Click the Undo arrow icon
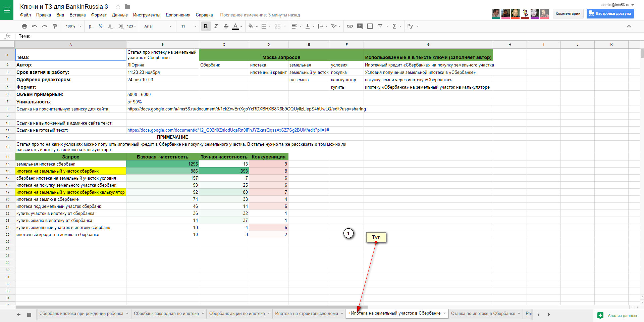The height and width of the screenshot is (322, 644). pyautogui.click(x=34, y=26)
